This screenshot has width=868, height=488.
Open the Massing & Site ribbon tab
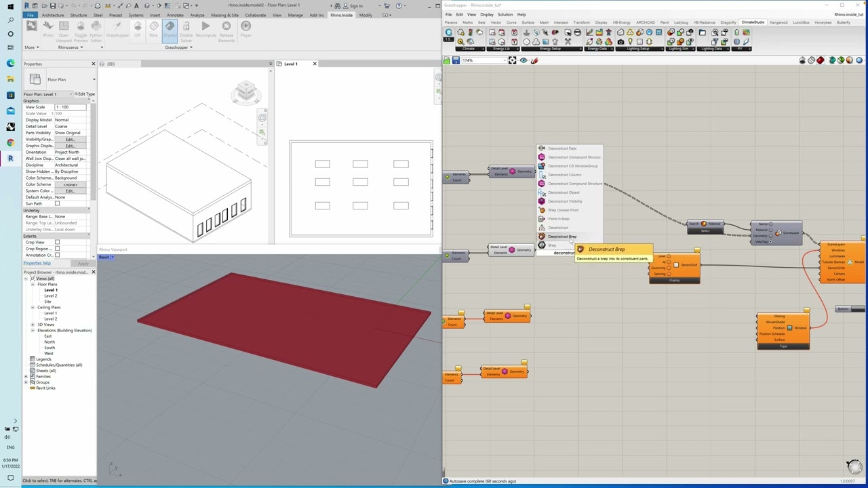pos(224,15)
